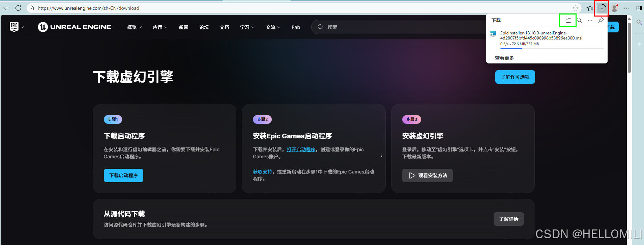Click the 下载 title in downloads panel
644x245 pixels.
coord(496,20)
